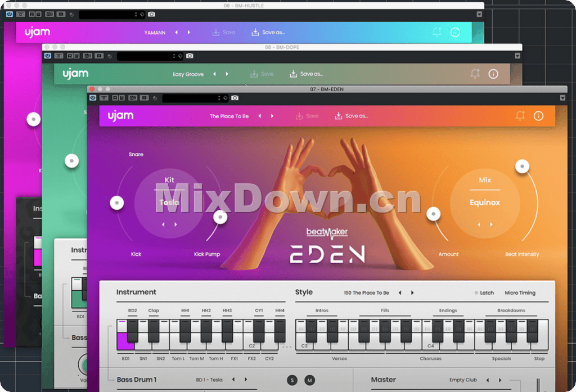Go to previous preset before YAMANN in BM-HUSTLE
576x392 pixels.
pyautogui.click(x=177, y=32)
